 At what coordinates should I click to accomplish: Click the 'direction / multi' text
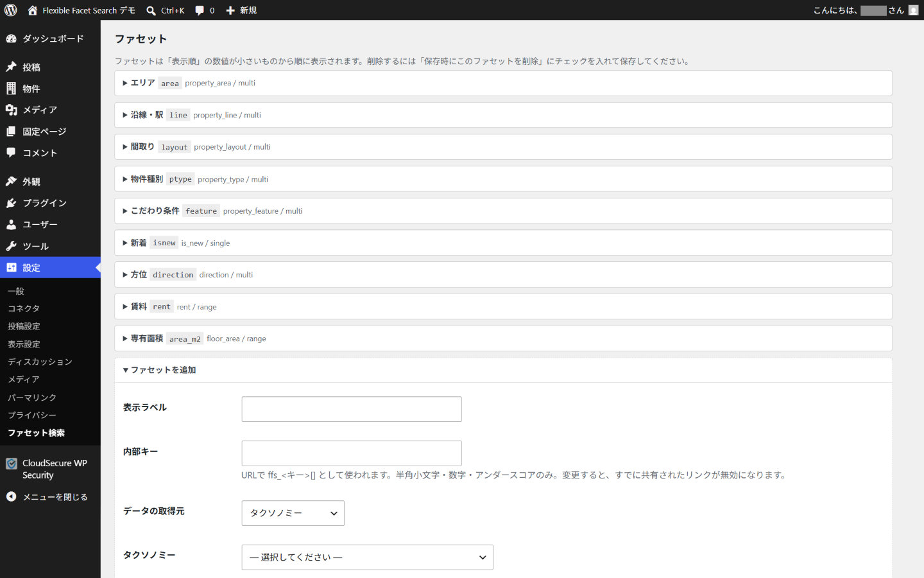point(226,275)
